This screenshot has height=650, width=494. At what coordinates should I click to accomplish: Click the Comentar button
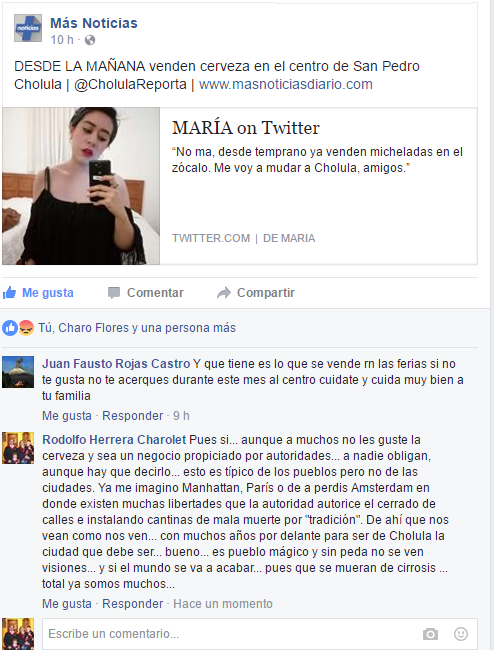pyautogui.click(x=145, y=293)
